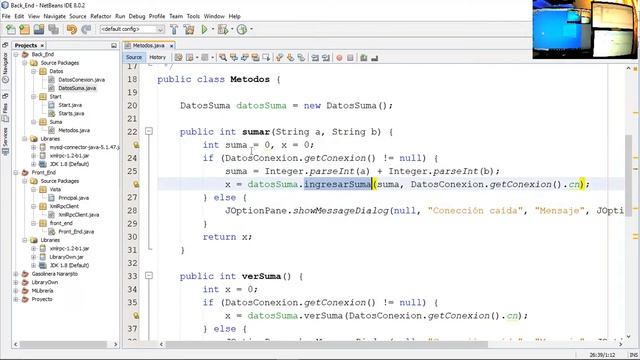The image size is (640, 360).
Task: Open the Profile Project dropdown arrow
Action: coord(251,29)
